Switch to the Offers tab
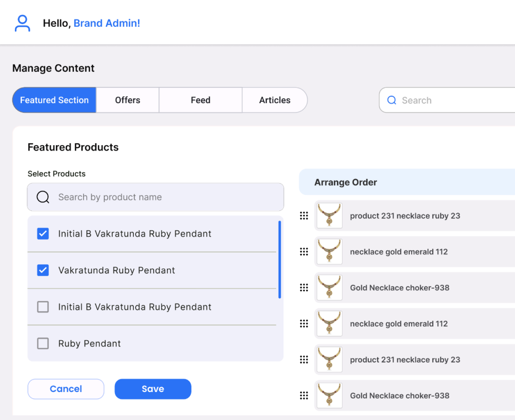Image resolution: width=515 pixels, height=420 pixels. [x=128, y=100]
